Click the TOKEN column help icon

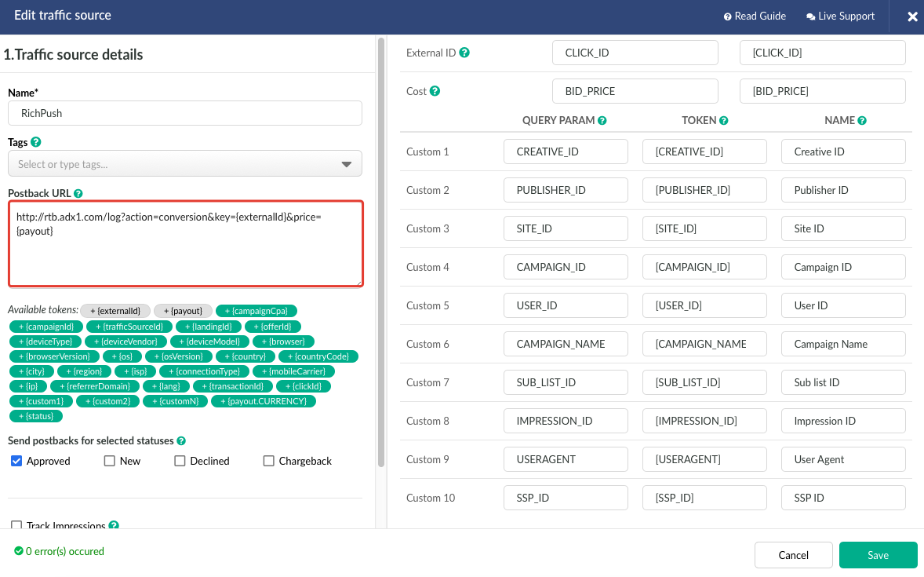724,120
